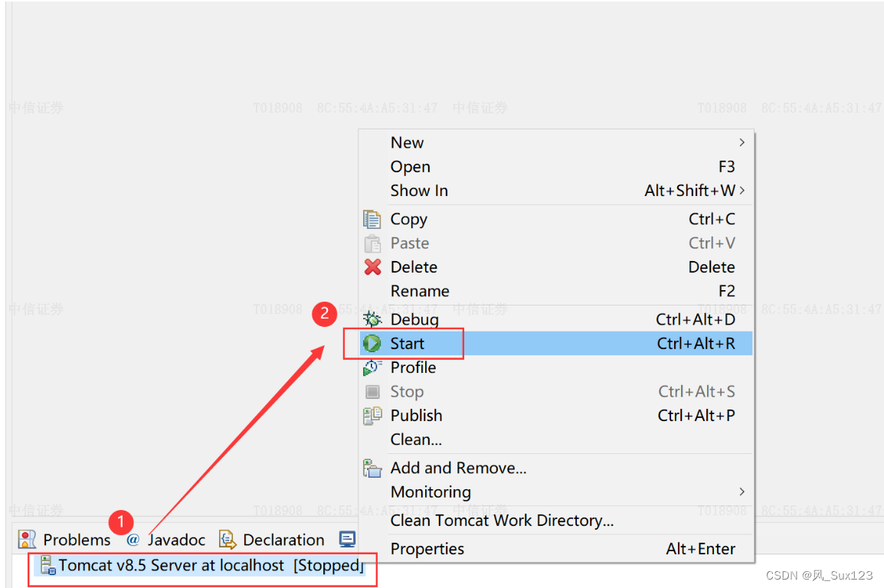Choose Delete menu entry label
The width and height of the screenshot is (884, 588).
pos(414,267)
